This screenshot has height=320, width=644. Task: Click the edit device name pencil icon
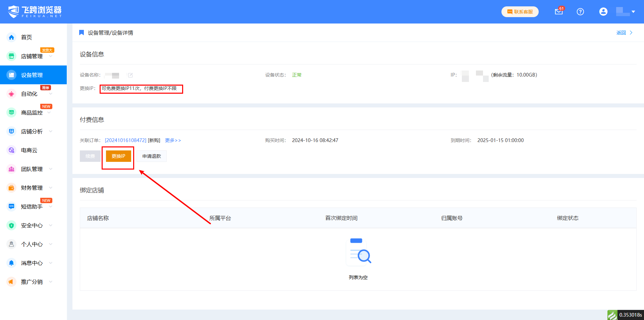130,75
